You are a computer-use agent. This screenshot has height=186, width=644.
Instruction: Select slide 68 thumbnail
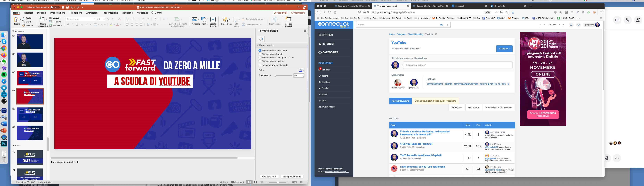pyautogui.click(x=30, y=114)
